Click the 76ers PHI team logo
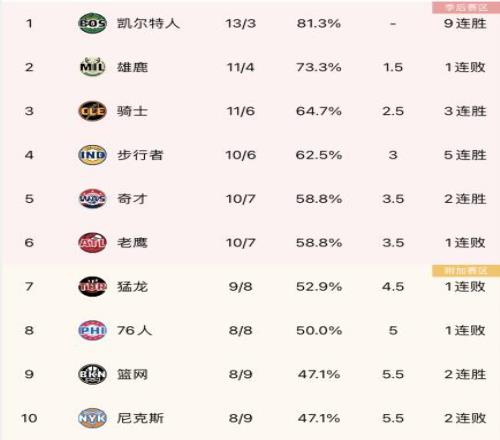500x440 pixels. (x=92, y=330)
